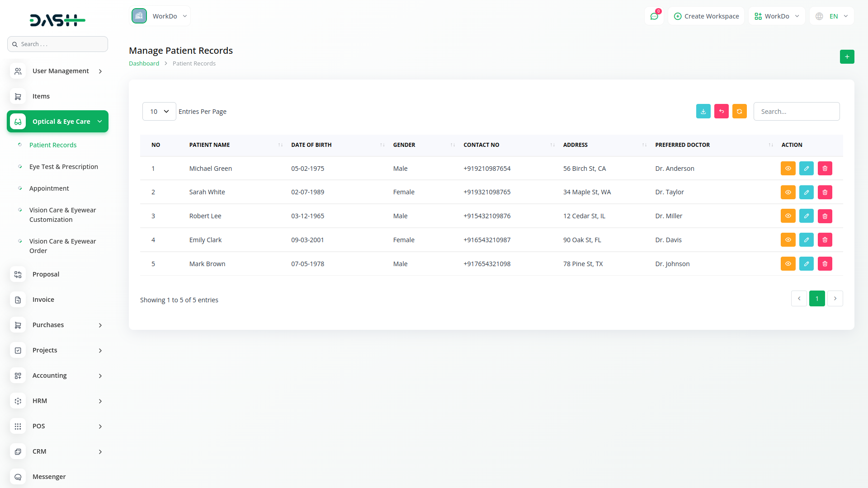
Task: Click the orange refresh icon
Action: point(739,111)
